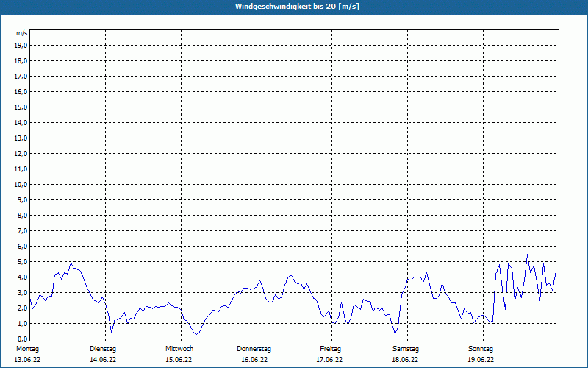Image resolution: width=588 pixels, height=368 pixels.
Task: Select the 6,0 axis label
Action: [22, 246]
